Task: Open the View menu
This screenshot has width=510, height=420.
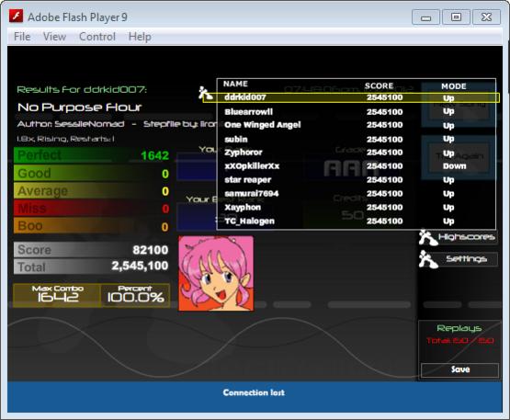Action: click(x=54, y=37)
